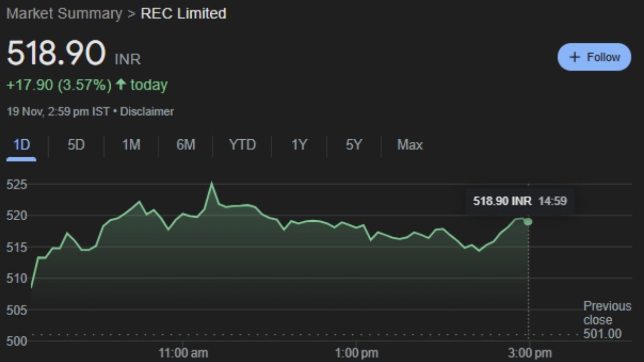Select the 1Y time range tab
The image size is (644, 362).
(x=299, y=145)
